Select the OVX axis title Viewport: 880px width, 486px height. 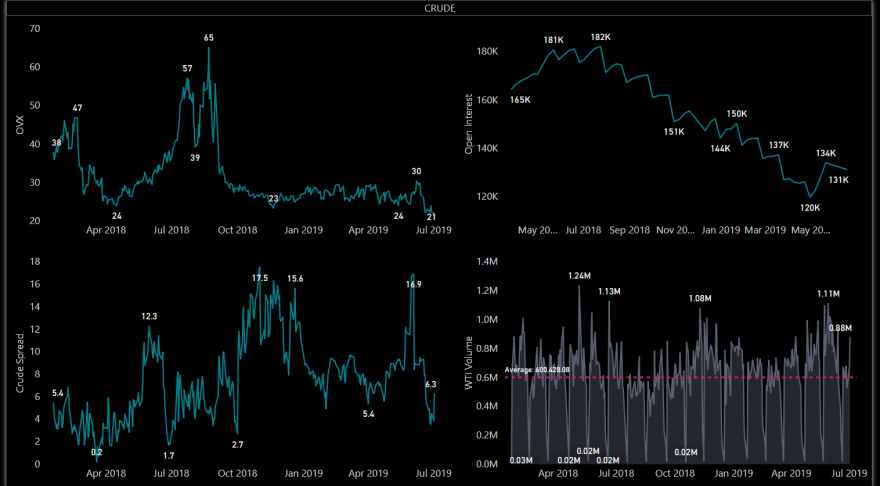(x=20, y=125)
